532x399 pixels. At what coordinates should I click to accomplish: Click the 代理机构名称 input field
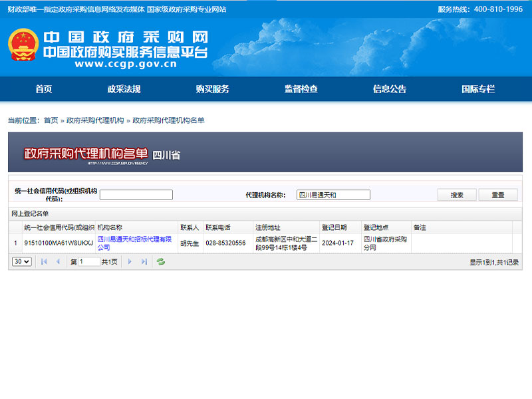(334, 194)
